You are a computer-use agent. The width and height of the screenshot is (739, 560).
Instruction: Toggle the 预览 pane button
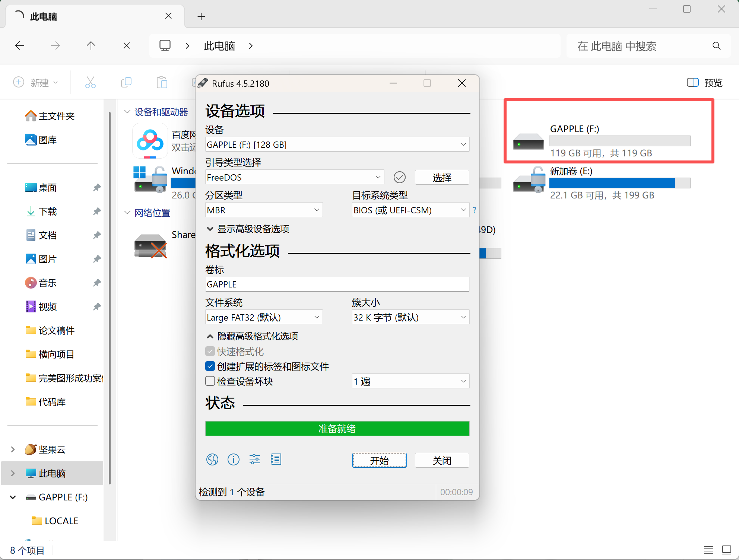(705, 83)
